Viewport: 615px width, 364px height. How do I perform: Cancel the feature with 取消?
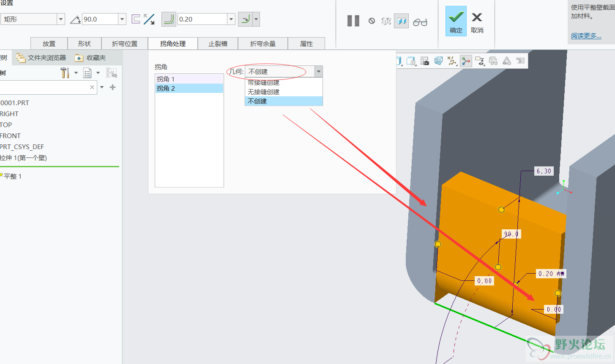[x=477, y=22]
